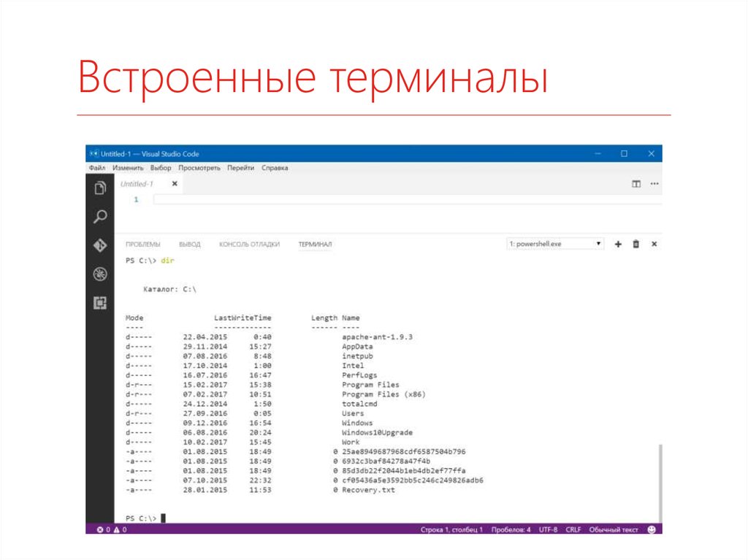Viewport: 748px width, 560px height.
Task: Open the 1: powershell.exe terminal dropdown
Action: click(x=555, y=243)
